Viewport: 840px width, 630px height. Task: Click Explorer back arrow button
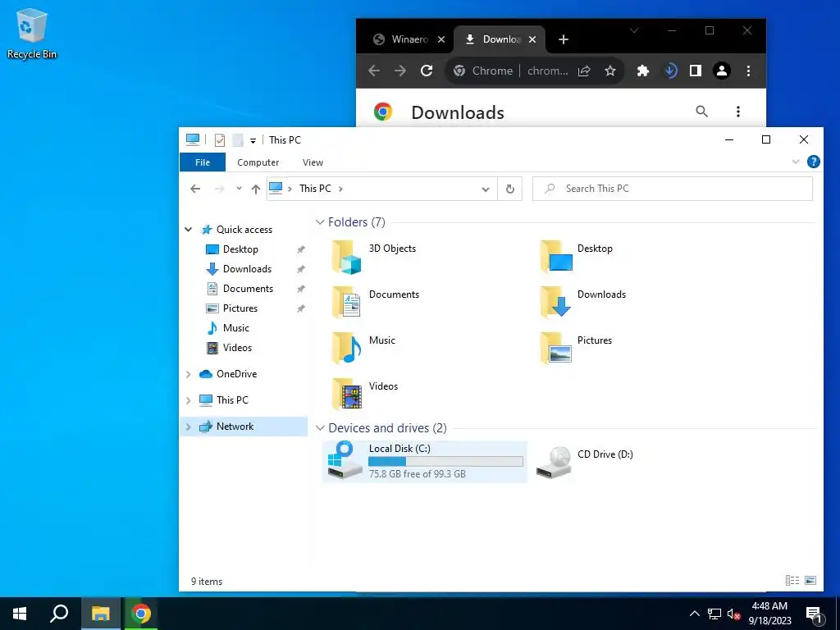[x=195, y=189]
